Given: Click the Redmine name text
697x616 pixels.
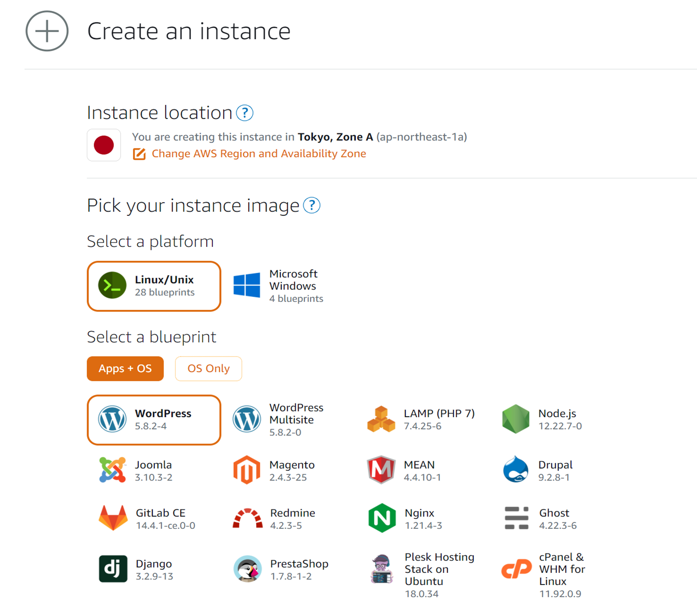Looking at the screenshot, I should click(292, 513).
